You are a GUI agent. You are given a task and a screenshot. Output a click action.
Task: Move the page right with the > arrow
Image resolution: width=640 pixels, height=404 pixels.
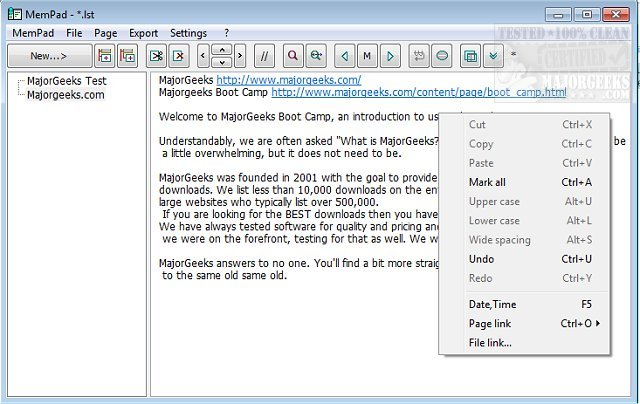240,56
